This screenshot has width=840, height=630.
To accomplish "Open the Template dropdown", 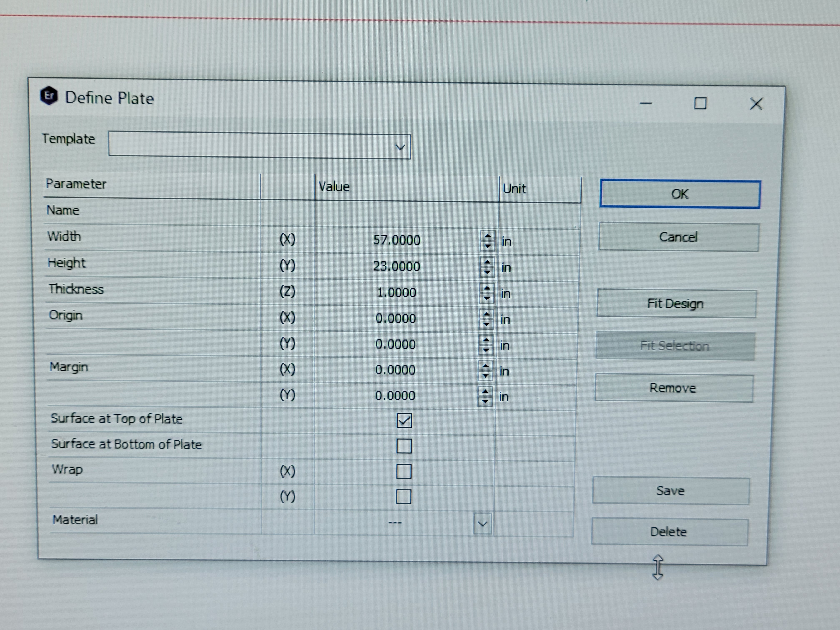I will pyautogui.click(x=259, y=145).
